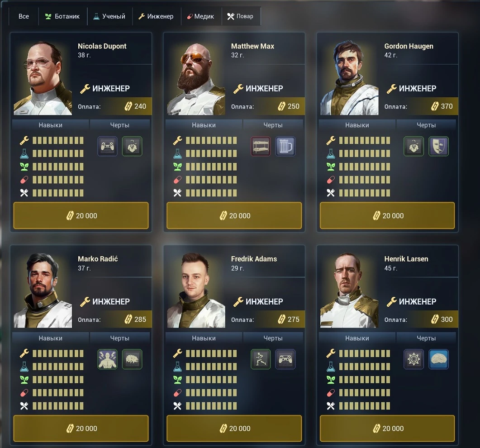Hire Fredrik Adams for 20 000
480x448 pixels.
pos(234,429)
